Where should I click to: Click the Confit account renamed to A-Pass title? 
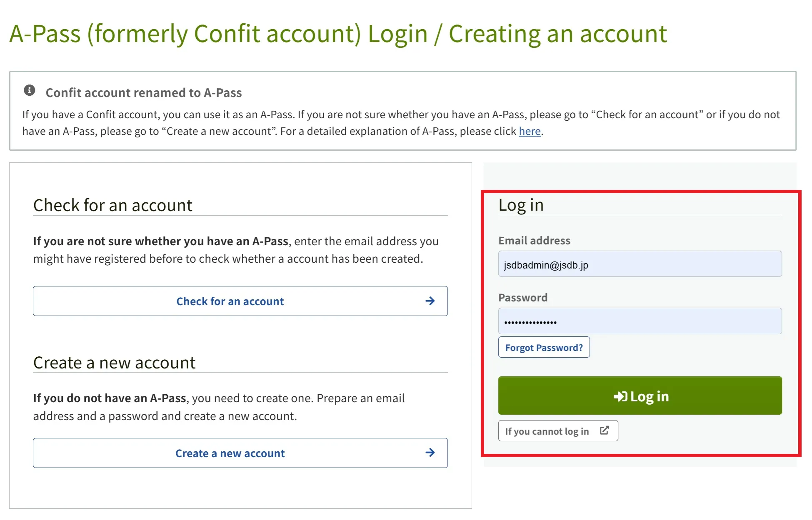144,92
